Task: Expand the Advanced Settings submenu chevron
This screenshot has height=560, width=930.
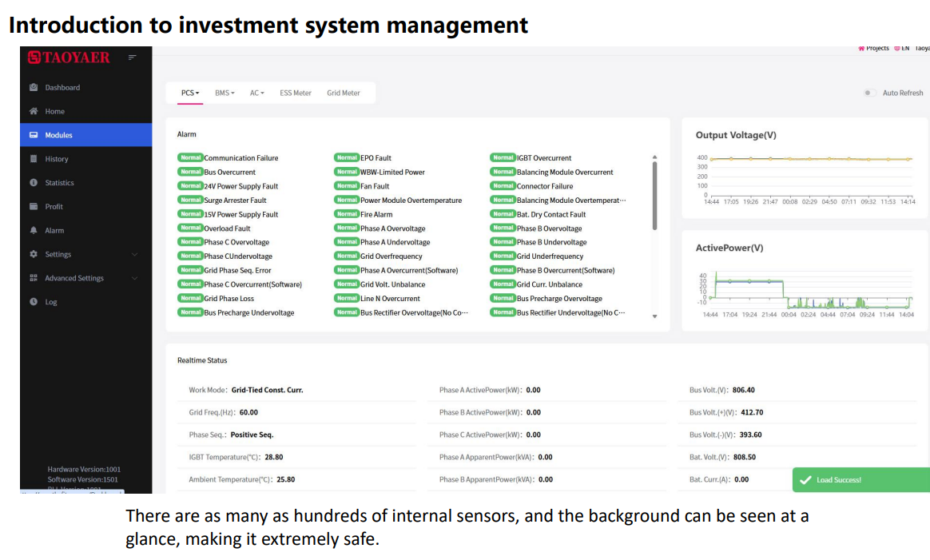Action: point(134,279)
